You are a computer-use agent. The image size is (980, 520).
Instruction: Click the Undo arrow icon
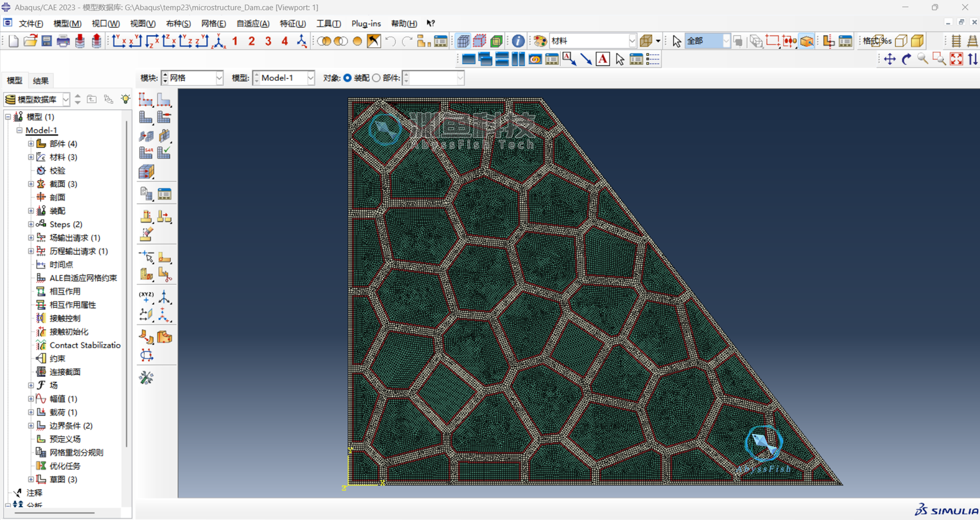coord(391,41)
